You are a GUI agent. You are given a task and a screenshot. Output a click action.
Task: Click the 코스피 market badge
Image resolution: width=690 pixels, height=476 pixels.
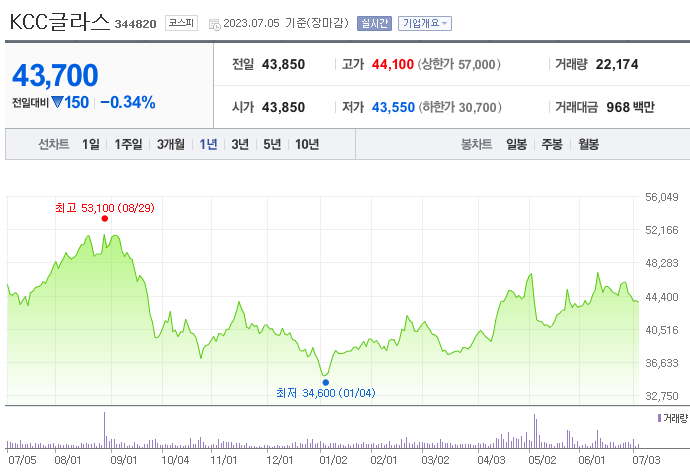coord(181,23)
